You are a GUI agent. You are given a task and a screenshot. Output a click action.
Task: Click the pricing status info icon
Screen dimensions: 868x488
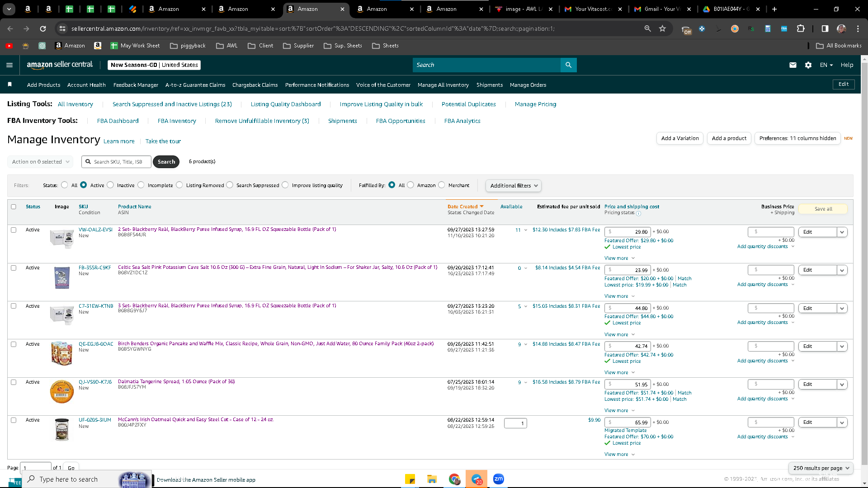click(x=638, y=213)
